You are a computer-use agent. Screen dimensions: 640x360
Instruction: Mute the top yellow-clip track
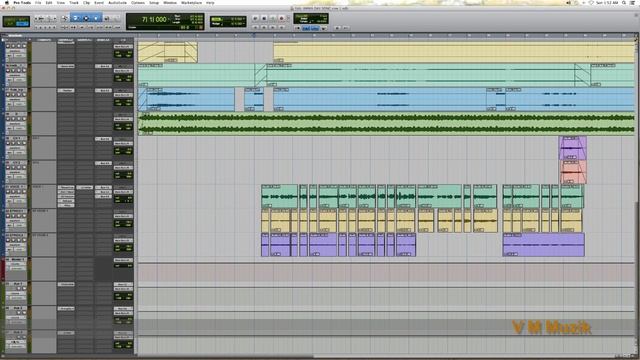[x=24, y=46]
